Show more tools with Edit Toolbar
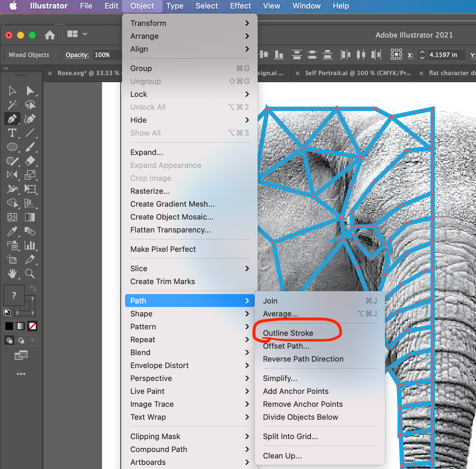The height and width of the screenshot is (469, 476). click(x=21, y=374)
